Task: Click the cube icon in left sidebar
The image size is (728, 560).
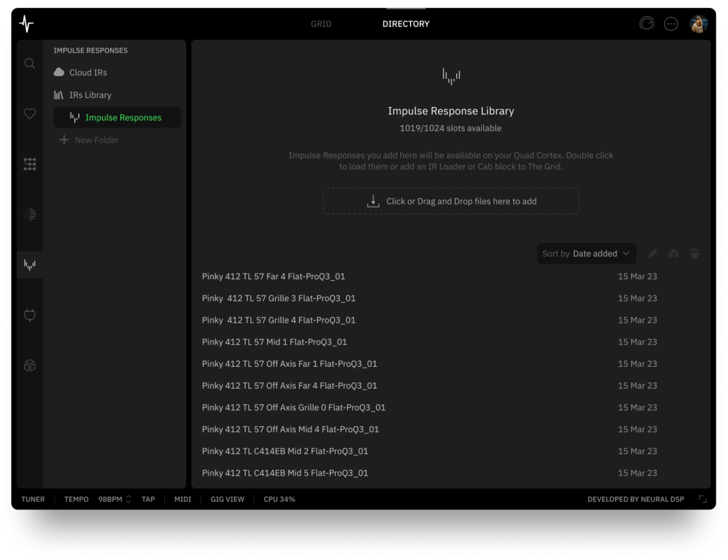Action: (30, 365)
